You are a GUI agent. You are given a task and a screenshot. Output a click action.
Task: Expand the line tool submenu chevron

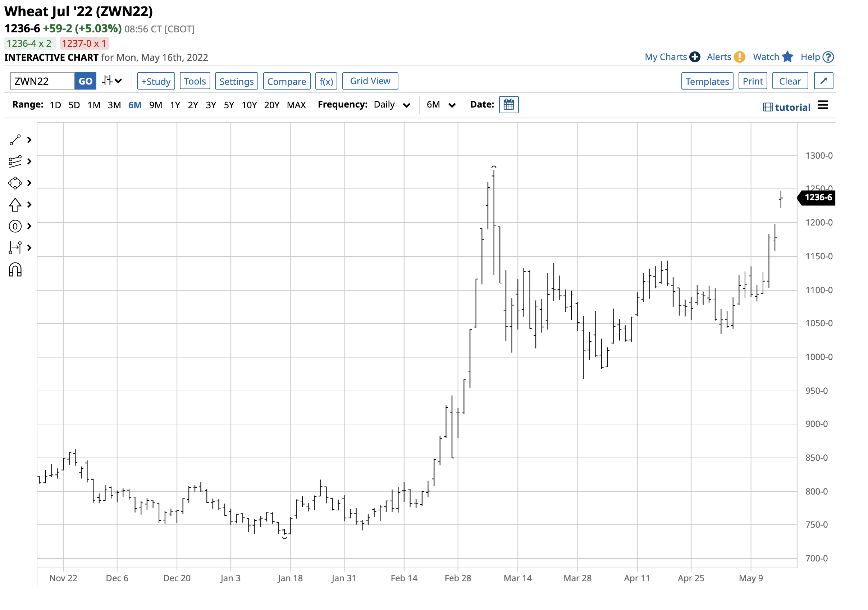coord(29,140)
